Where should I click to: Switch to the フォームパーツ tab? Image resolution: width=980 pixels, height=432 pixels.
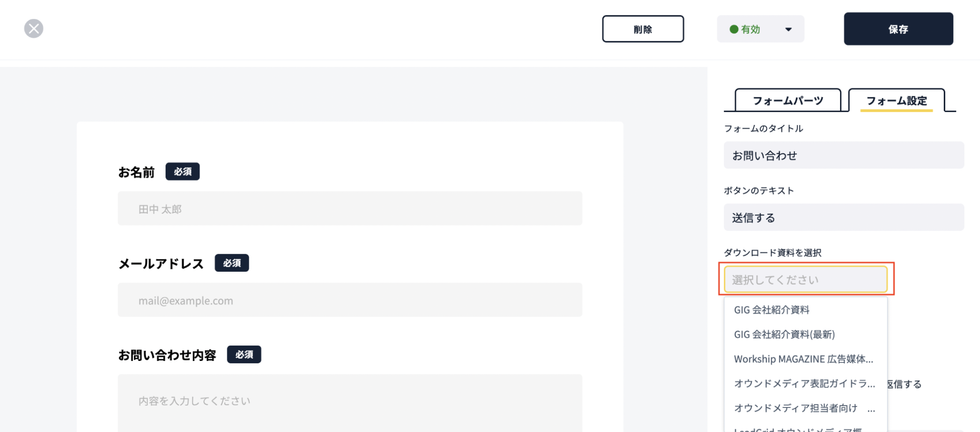(x=788, y=100)
